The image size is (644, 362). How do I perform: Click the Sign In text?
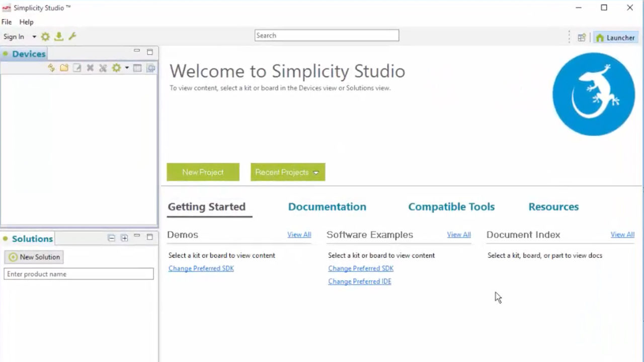[14, 37]
